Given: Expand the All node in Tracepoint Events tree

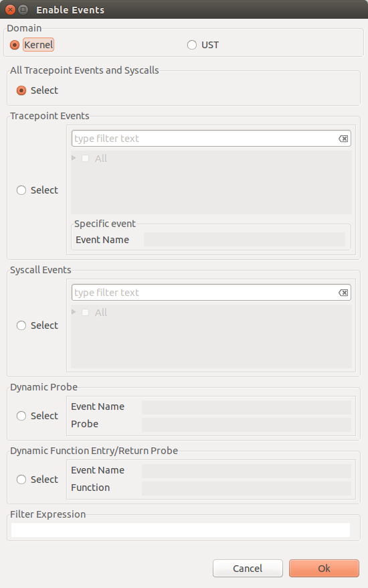Looking at the screenshot, I should 74,158.
